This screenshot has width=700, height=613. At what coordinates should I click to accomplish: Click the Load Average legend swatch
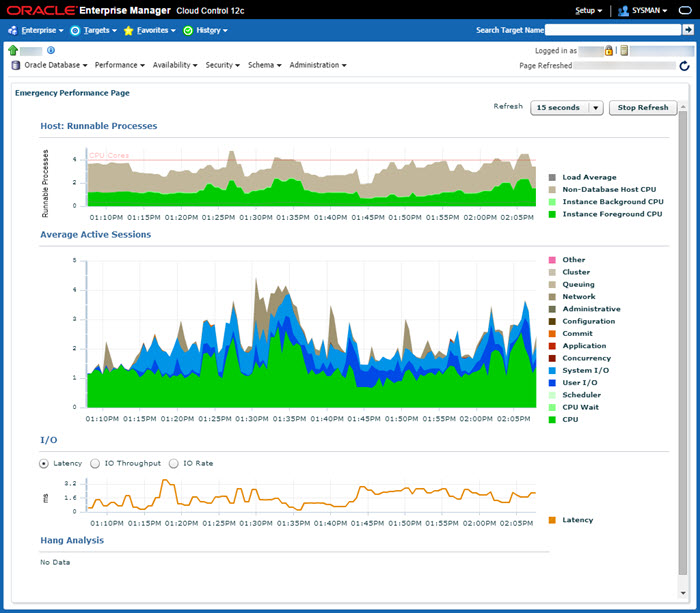552,177
